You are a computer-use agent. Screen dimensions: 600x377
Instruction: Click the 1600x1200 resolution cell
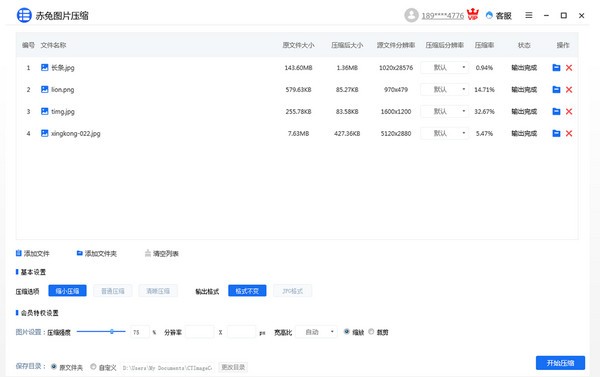tap(396, 111)
